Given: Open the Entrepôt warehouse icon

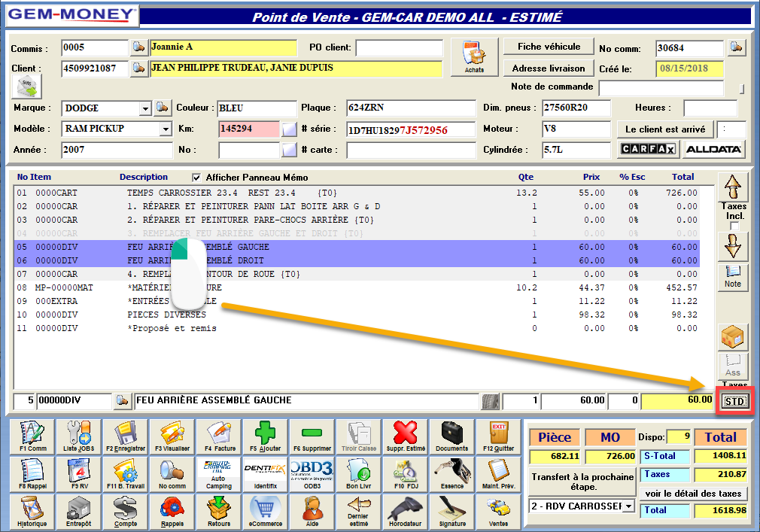Looking at the screenshot, I should click(x=79, y=512).
